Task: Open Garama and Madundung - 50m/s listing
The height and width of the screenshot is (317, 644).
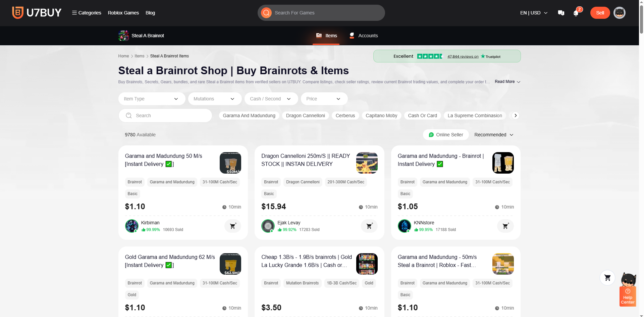Action: pos(437,261)
